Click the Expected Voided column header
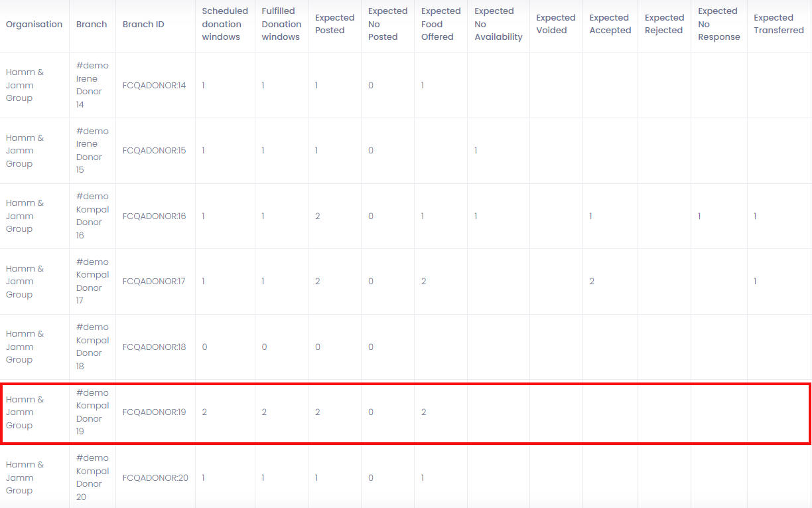The height and width of the screenshot is (508, 812). click(x=555, y=25)
